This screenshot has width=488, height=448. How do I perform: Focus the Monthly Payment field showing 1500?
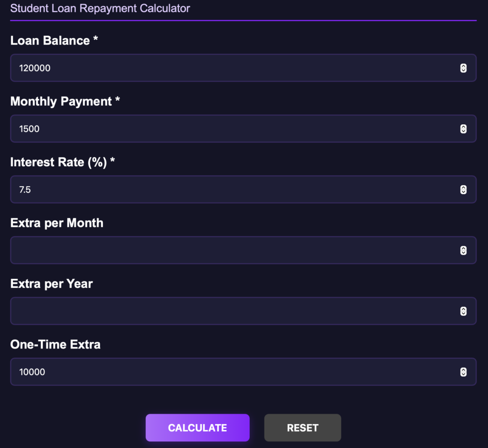[234, 129]
